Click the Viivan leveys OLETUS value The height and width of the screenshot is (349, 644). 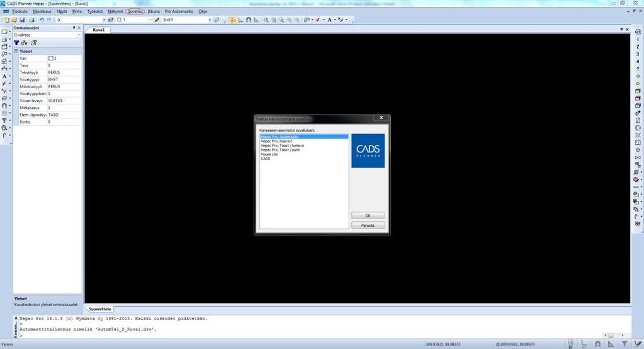(x=64, y=101)
